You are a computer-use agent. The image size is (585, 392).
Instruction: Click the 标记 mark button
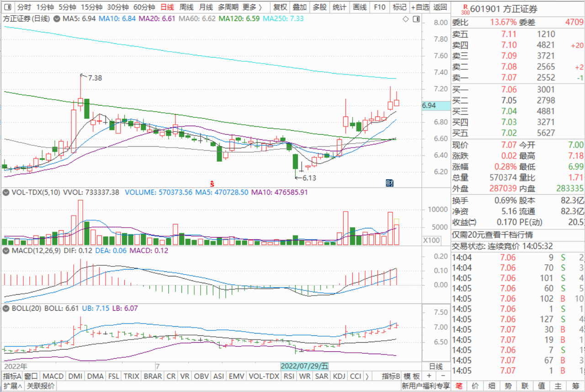coord(399,7)
